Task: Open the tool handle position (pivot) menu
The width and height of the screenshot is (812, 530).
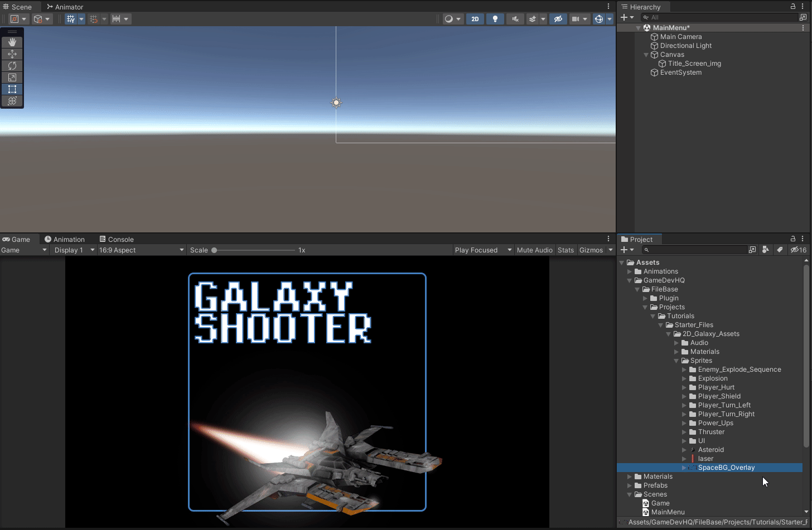Action: tap(18, 19)
